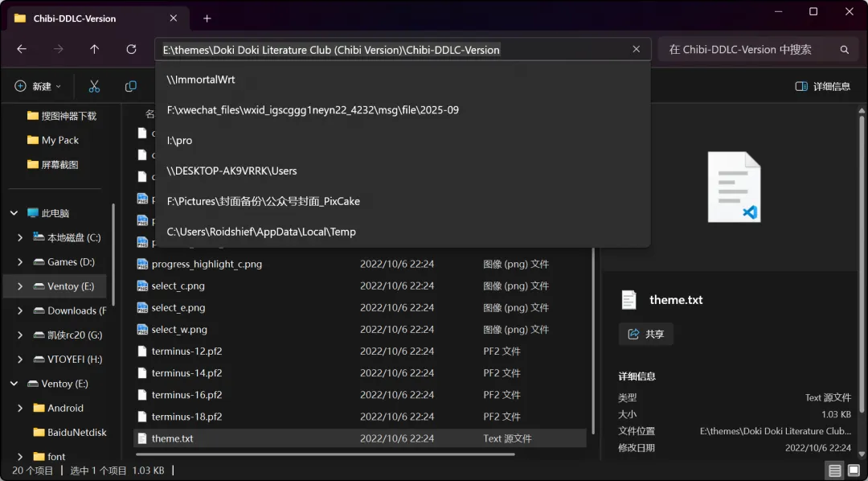Close the Chibi-DDLC-Version tab
The image size is (868, 481).
pos(174,18)
